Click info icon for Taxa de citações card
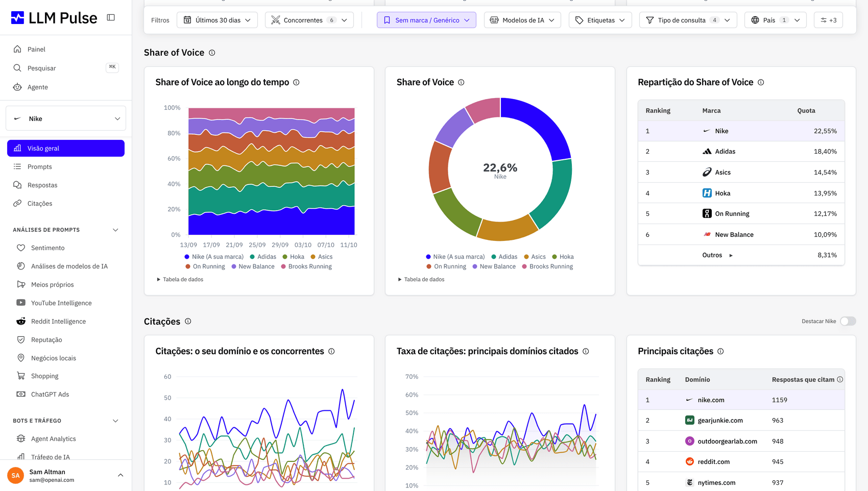The image size is (868, 491). click(x=586, y=351)
